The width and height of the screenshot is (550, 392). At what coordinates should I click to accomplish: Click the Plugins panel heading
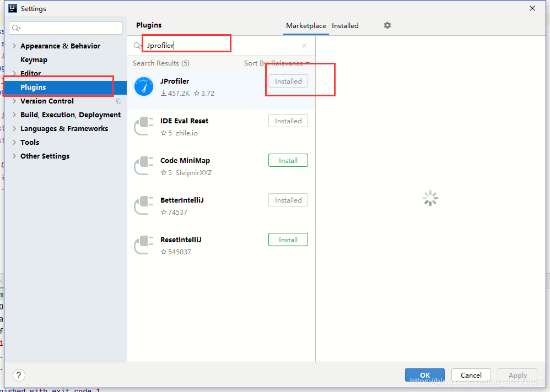tap(149, 25)
